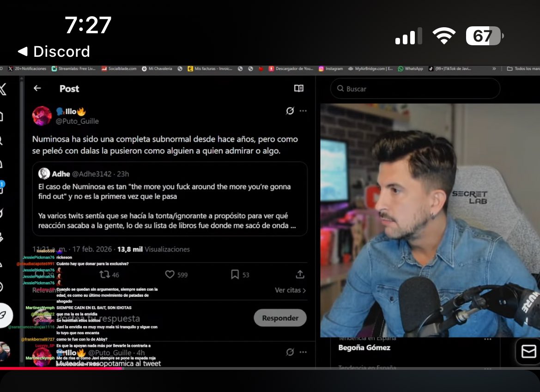This screenshot has width=540, height=392.
Task: Click the share icon on the post
Action: [300, 275]
